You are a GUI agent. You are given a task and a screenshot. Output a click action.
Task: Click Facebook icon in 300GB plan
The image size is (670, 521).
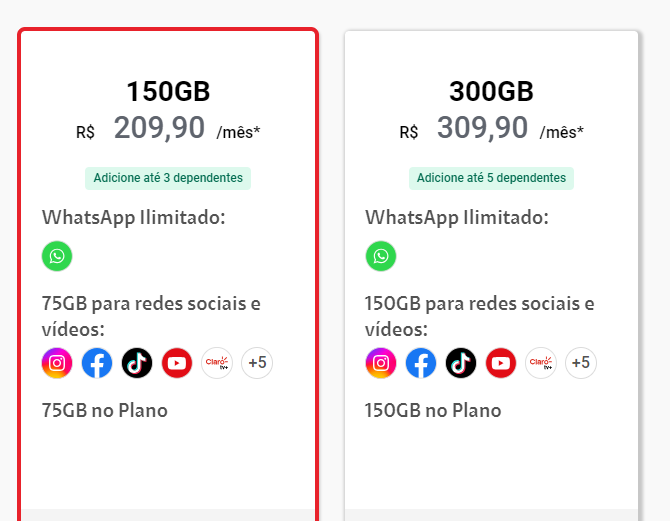[421, 363]
